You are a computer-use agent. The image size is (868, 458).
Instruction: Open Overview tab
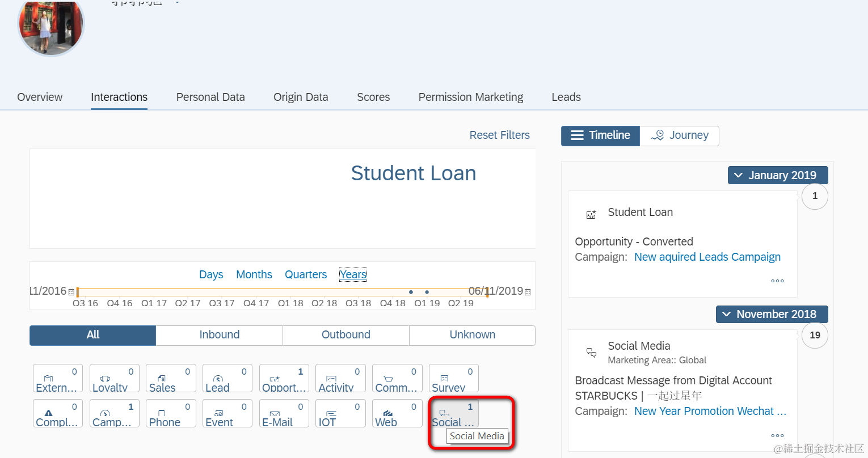(40, 97)
